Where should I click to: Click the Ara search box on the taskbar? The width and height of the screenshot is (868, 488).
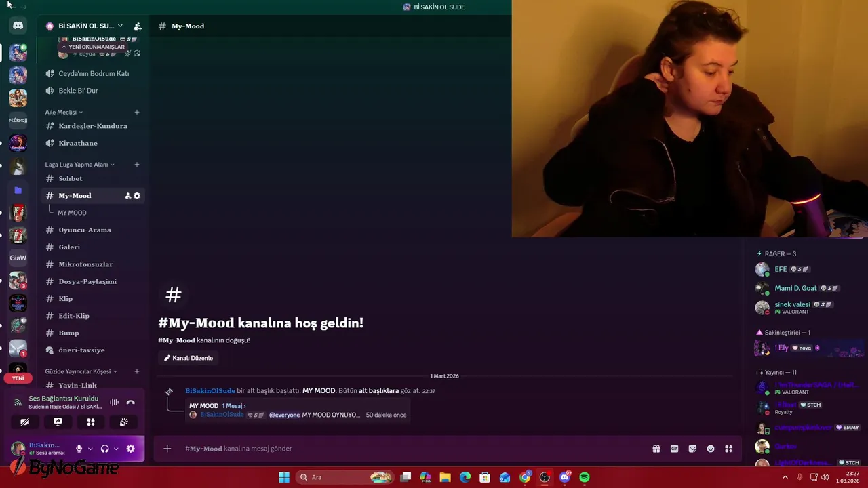point(346,477)
